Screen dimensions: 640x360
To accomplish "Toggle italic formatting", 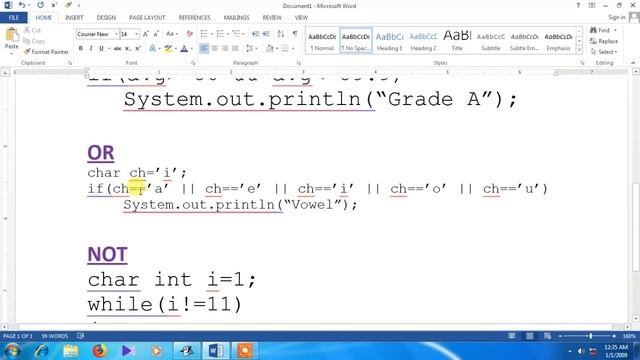I will pos(91,49).
